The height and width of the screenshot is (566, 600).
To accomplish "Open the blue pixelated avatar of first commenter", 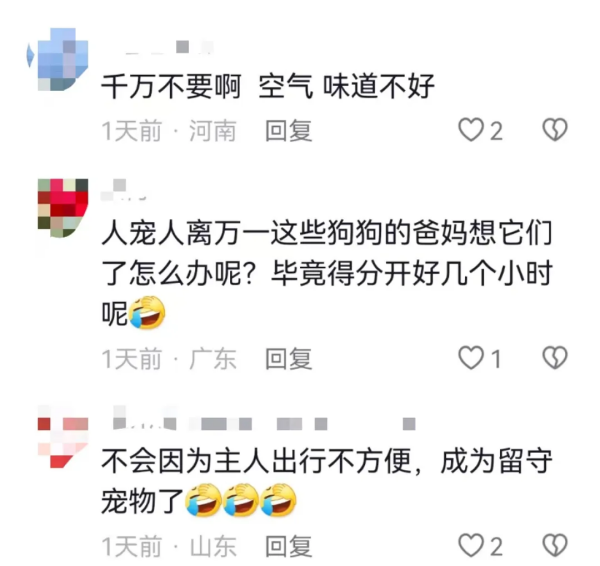I will click(58, 59).
